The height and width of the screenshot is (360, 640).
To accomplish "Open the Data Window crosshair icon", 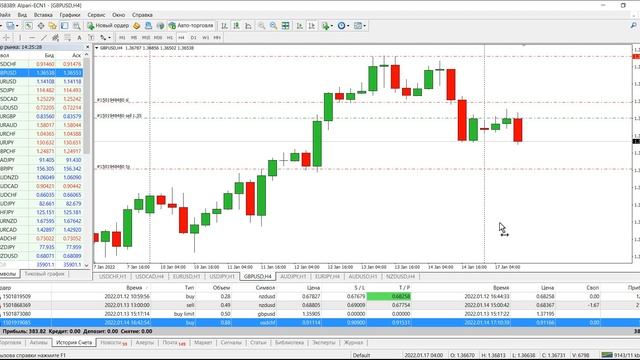I will pyautogui.click(x=41, y=26).
